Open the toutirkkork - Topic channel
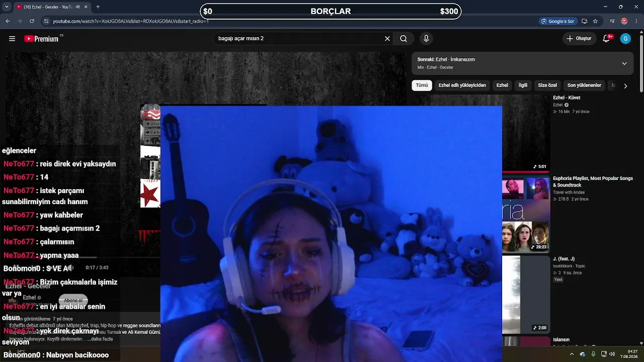Screen dimensions: 644x362 coord(569,266)
